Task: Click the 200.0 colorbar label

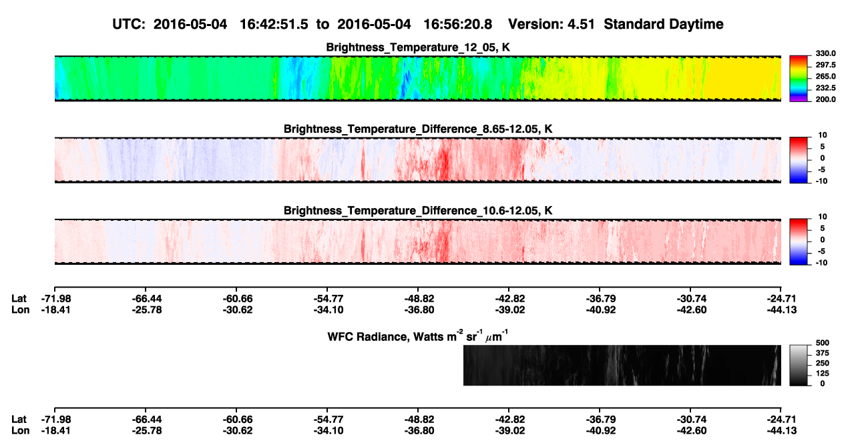Action: point(827,99)
